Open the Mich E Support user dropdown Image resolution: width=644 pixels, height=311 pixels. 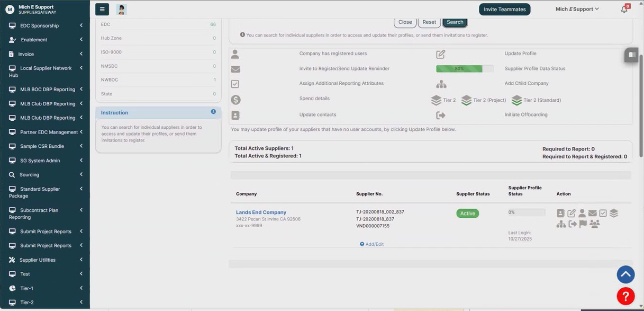point(577,9)
